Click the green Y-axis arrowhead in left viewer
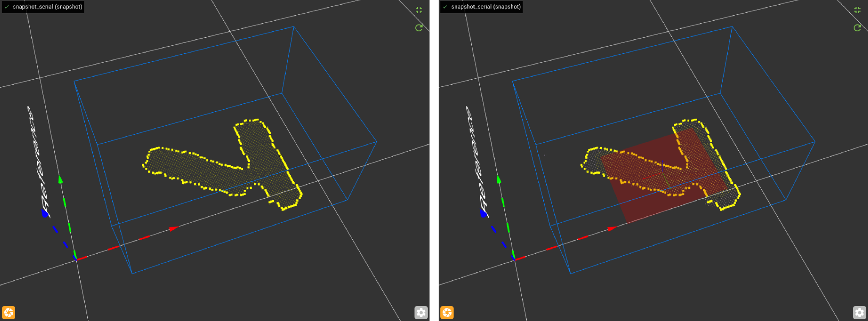Viewport: 868px width, 321px height. pos(61,180)
